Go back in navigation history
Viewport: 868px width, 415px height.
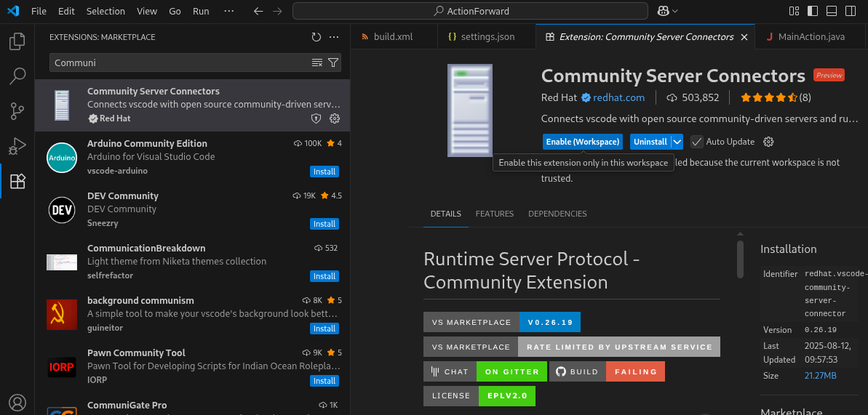click(258, 11)
